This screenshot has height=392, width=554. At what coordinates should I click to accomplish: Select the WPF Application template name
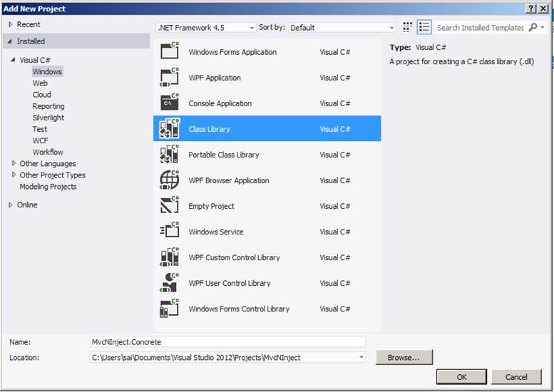point(215,78)
